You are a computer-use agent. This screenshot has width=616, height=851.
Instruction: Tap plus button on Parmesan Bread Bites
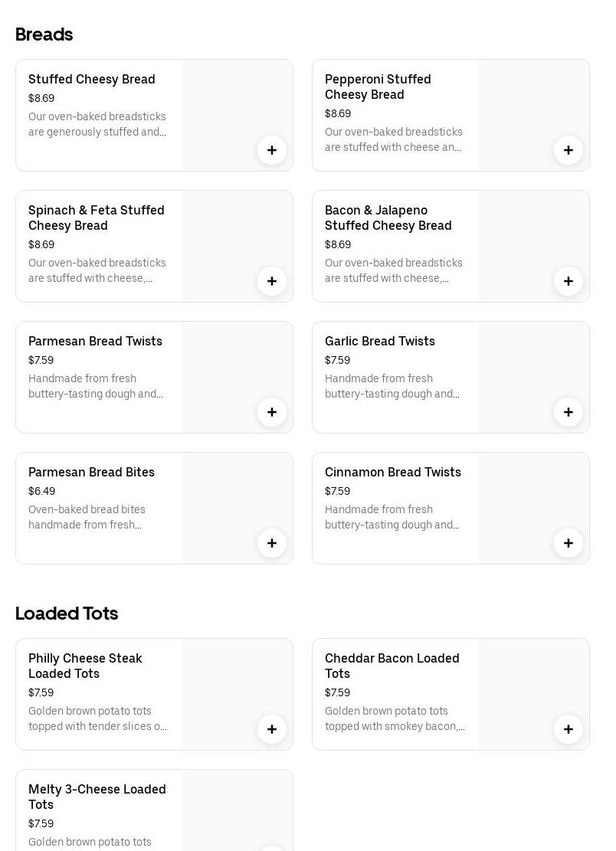tap(272, 543)
